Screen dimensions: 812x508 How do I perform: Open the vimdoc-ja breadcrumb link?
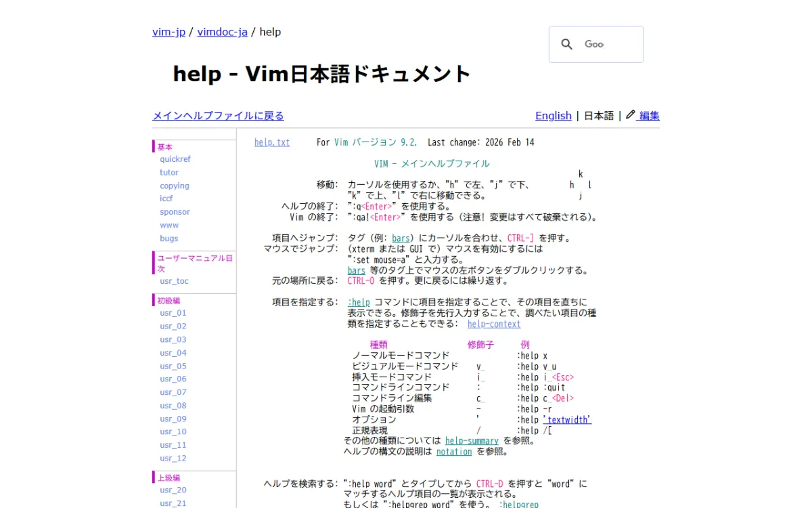(223, 32)
